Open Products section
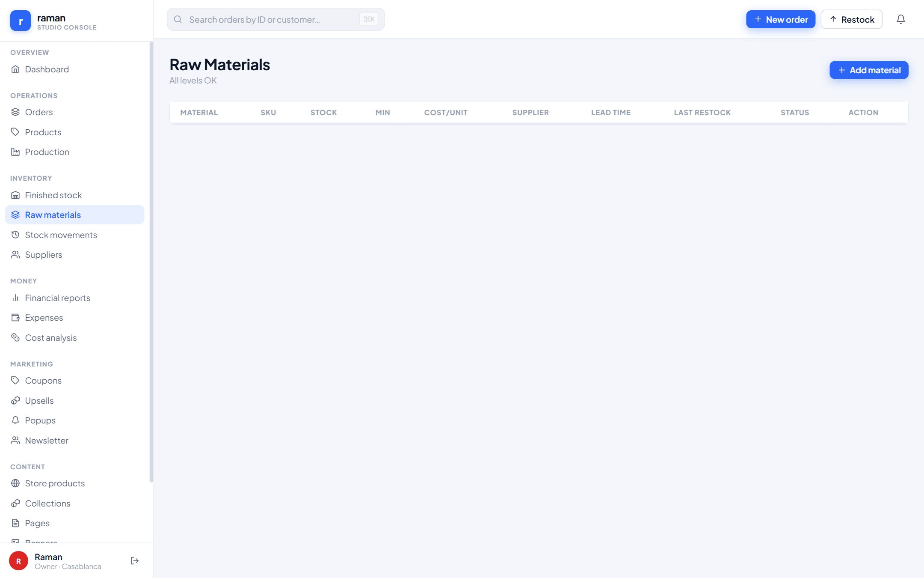This screenshot has height=578, width=924. [74, 132]
